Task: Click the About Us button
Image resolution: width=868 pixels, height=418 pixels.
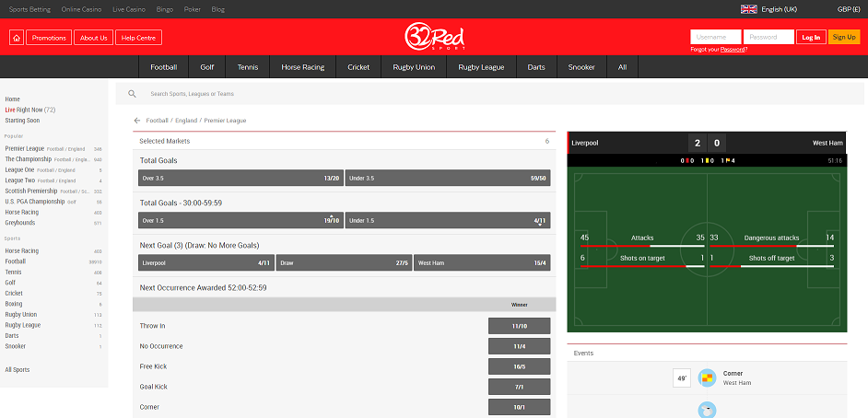Action: point(94,38)
